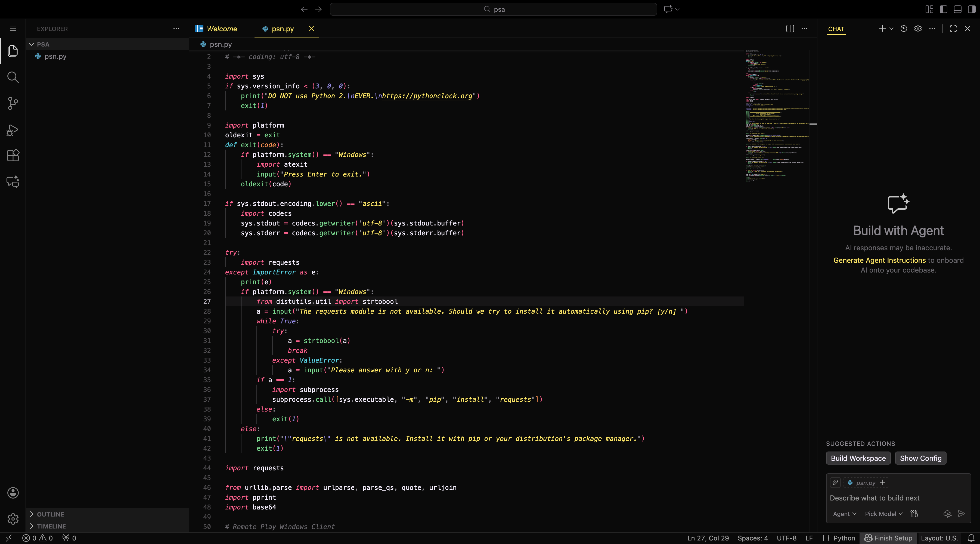Screen dimensions: 980x544
Task: Click Show Config button
Action: [921, 458]
